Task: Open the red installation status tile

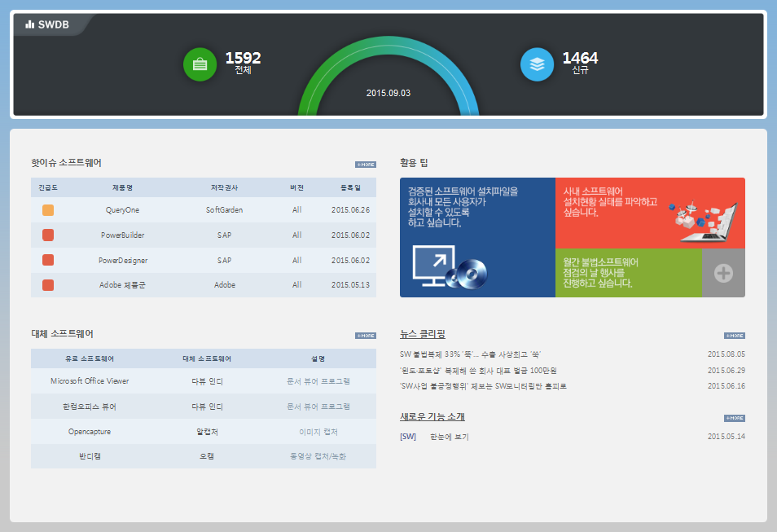Action: pos(650,213)
